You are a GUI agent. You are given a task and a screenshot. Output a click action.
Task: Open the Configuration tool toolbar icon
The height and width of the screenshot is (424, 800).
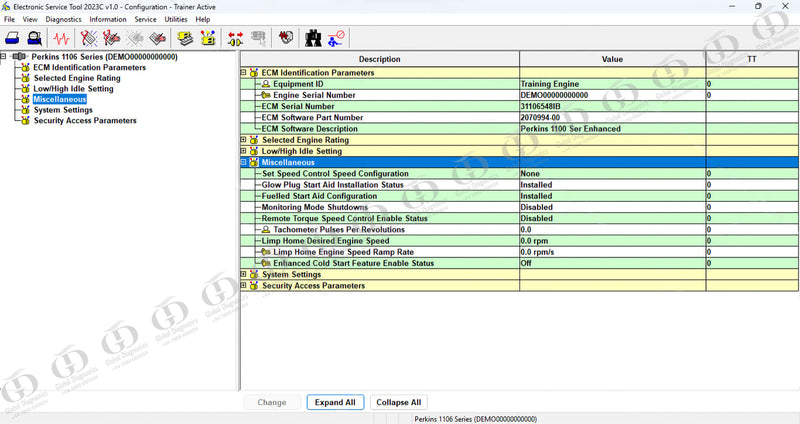207,38
